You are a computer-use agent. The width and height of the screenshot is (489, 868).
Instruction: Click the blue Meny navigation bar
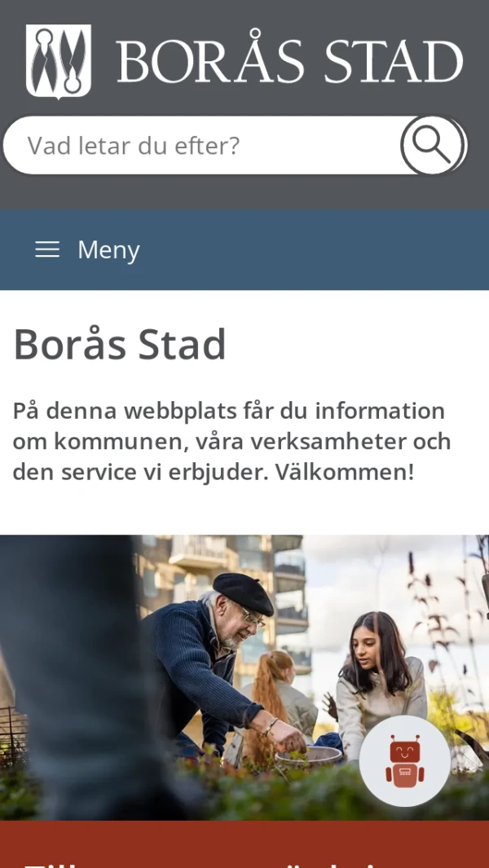click(x=244, y=249)
